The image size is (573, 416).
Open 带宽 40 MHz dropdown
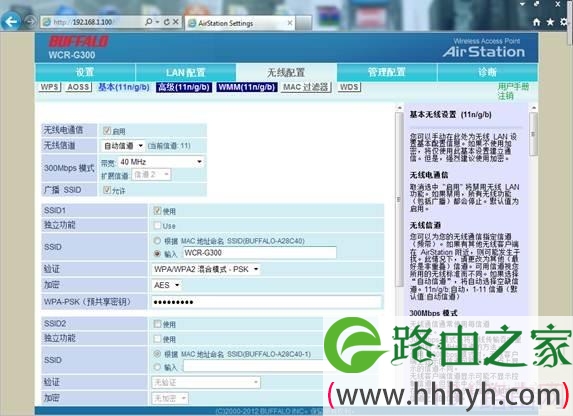[x=161, y=162]
